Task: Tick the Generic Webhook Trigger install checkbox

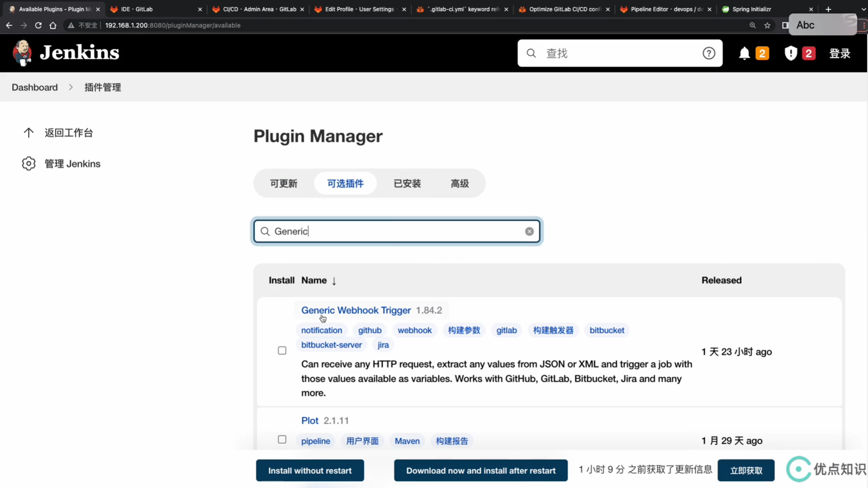Action: (x=282, y=351)
